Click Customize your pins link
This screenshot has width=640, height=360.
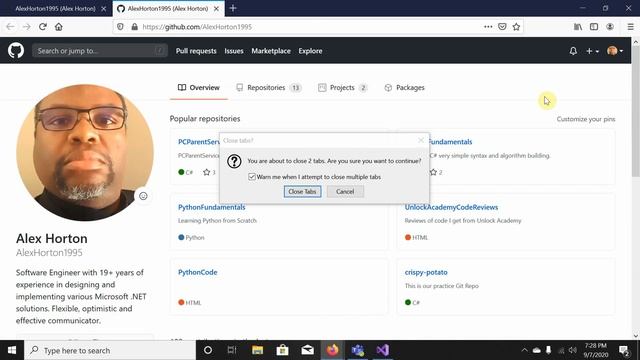tap(586, 119)
